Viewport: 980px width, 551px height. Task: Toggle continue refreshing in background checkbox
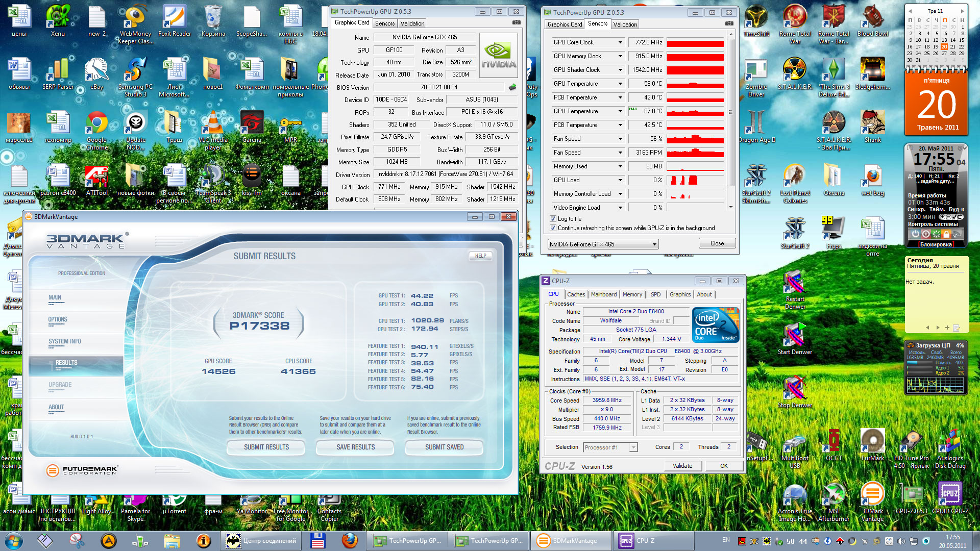click(x=553, y=228)
